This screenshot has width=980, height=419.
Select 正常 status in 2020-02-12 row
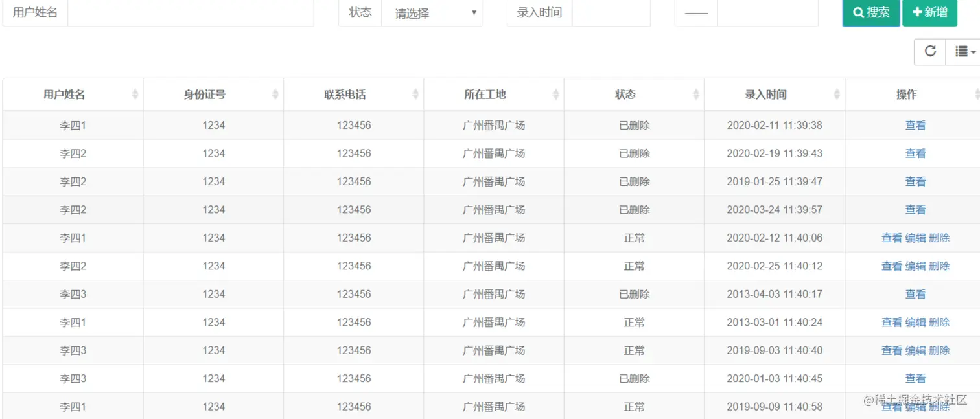(634, 238)
